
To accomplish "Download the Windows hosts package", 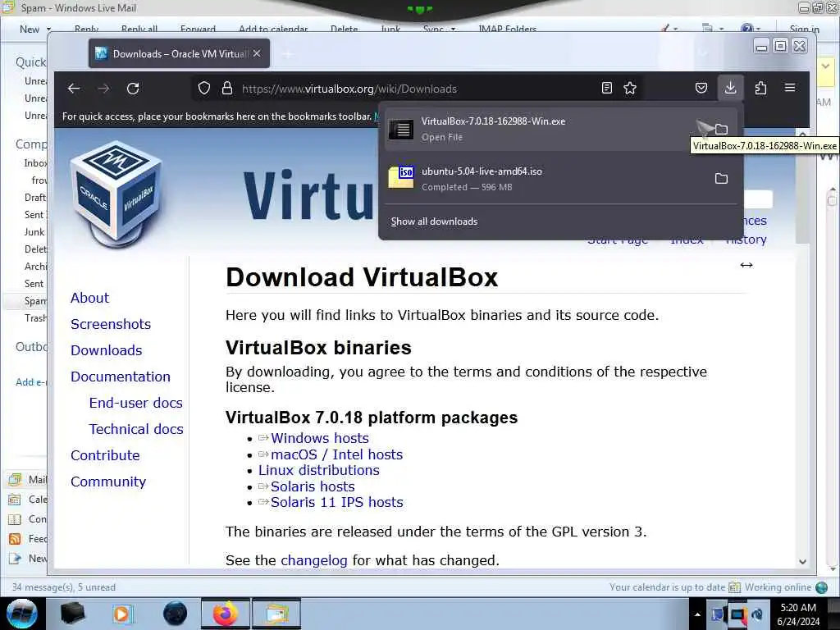I will (x=319, y=438).
